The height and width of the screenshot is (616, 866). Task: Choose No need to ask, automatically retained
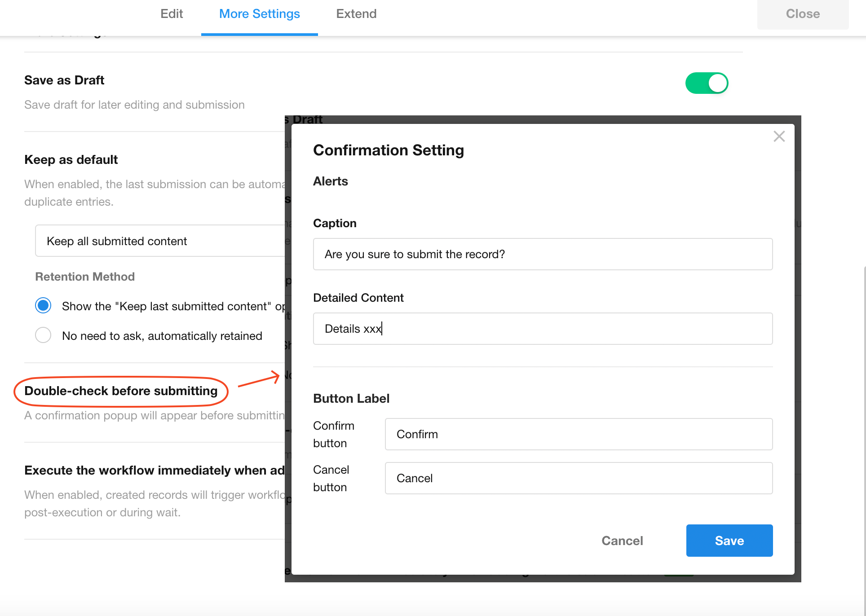point(43,335)
